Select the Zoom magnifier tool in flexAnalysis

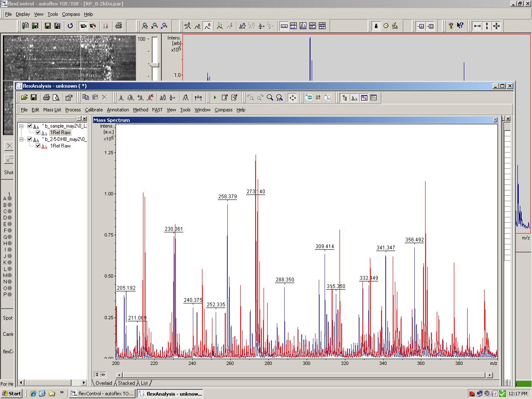(270, 98)
